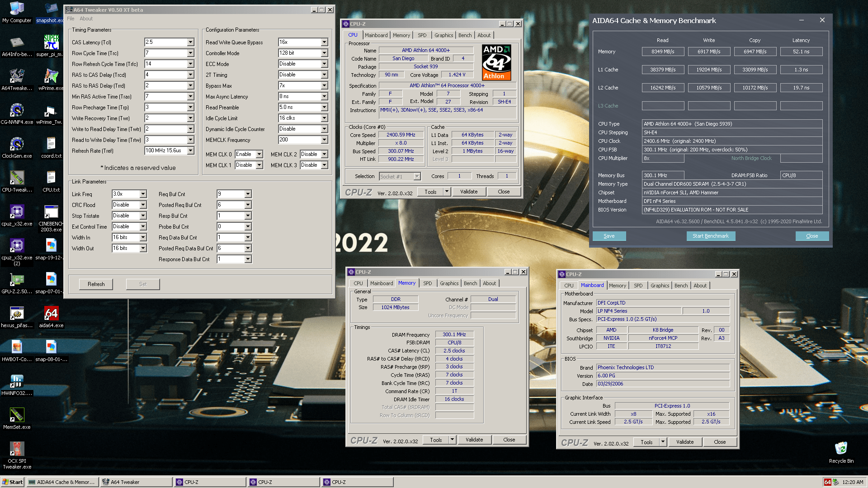The width and height of the screenshot is (868, 488).
Task: Open OCX SPI Tweaker.exe icon
Action: [17, 455]
